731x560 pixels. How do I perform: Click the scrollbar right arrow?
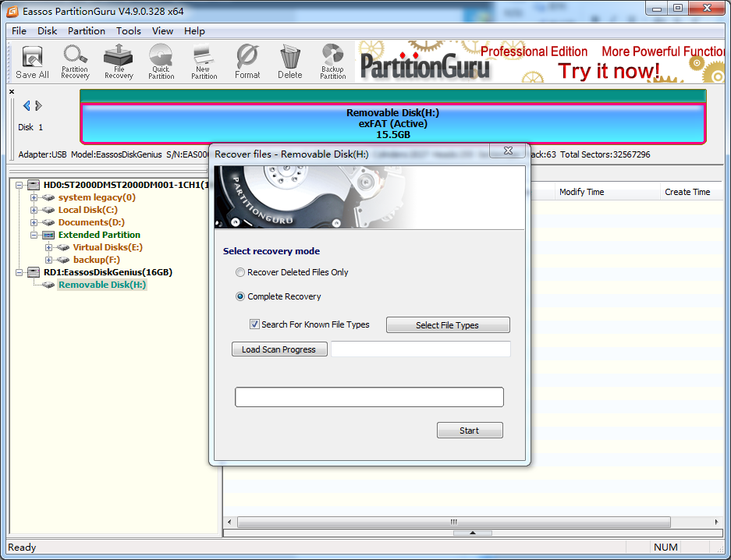click(x=717, y=523)
